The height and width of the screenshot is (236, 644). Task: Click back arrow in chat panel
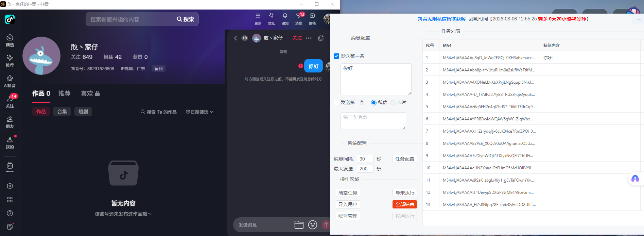[x=235, y=38]
